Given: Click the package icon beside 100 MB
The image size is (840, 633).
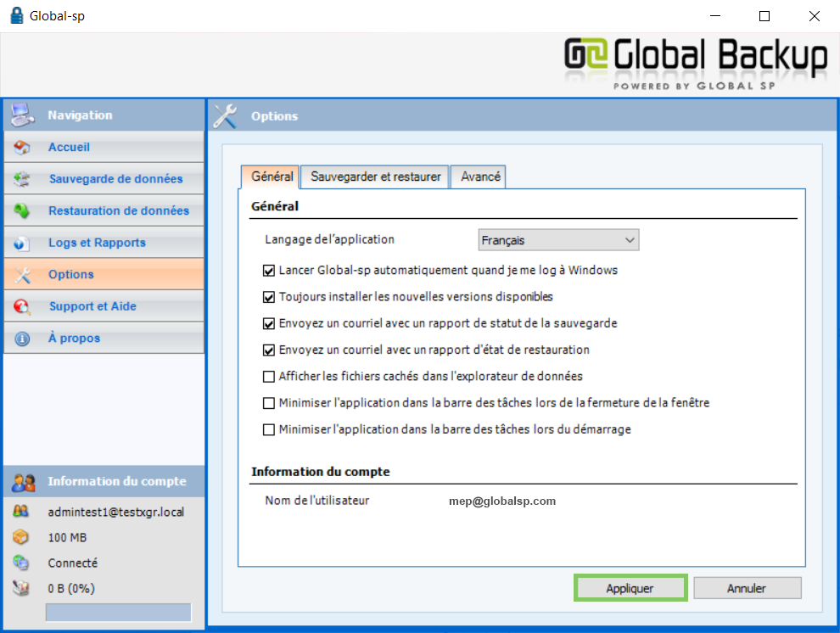Looking at the screenshot, I should 21,536.
